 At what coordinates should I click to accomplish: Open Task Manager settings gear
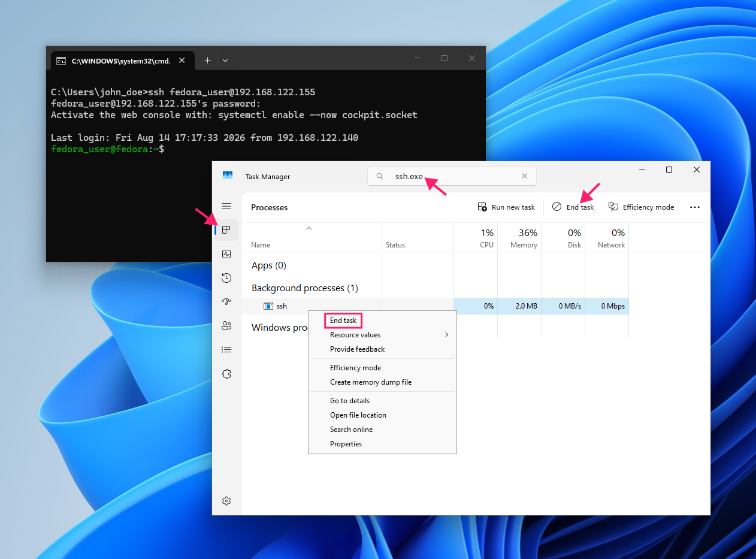click(226, 501)
